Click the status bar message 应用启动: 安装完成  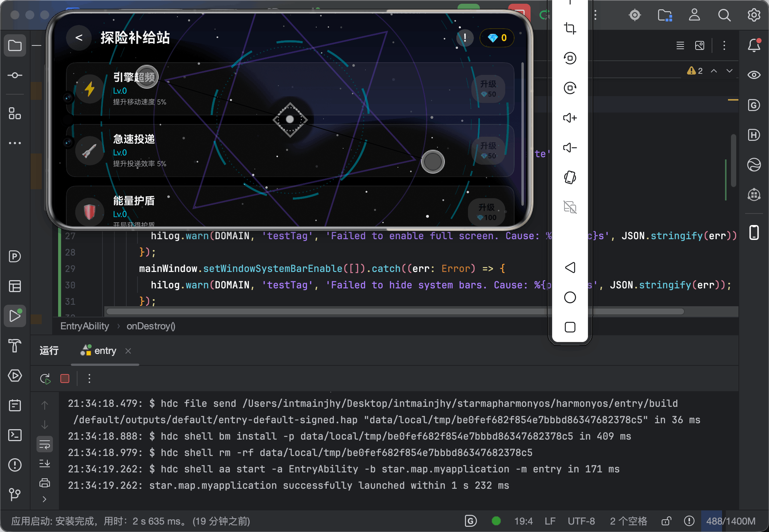click(130, 521)
